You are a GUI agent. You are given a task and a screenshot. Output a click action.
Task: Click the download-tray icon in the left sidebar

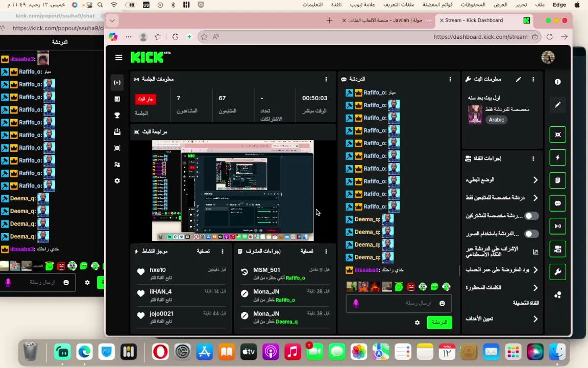(x=117, y=131)
